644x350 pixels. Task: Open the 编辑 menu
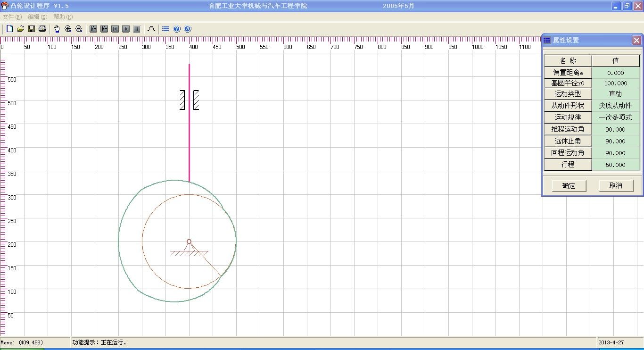[38, 17]
